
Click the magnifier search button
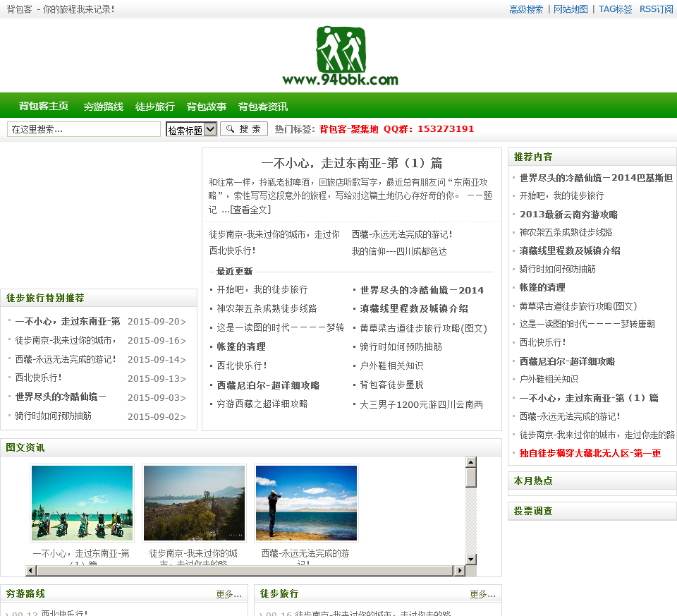click(244, 128)
